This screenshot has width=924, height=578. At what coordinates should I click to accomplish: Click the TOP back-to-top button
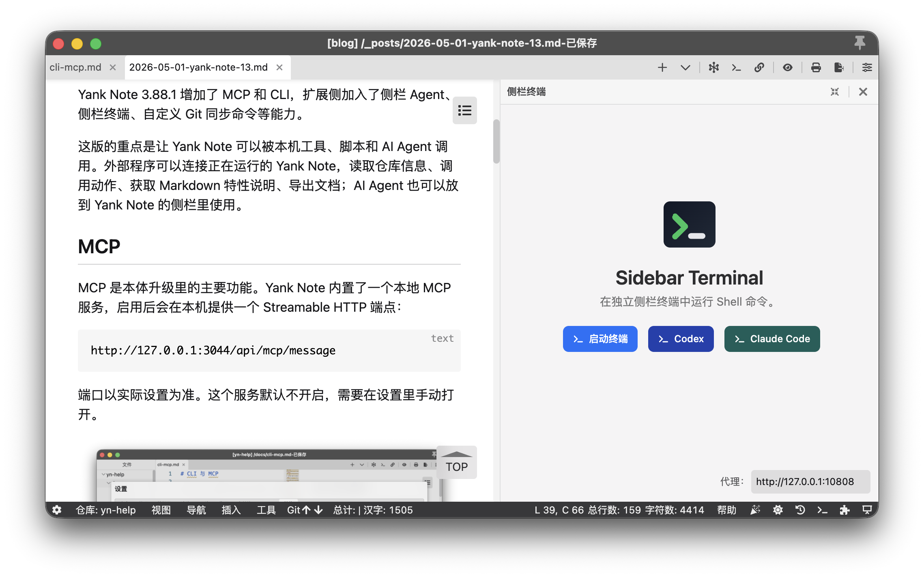457,462
